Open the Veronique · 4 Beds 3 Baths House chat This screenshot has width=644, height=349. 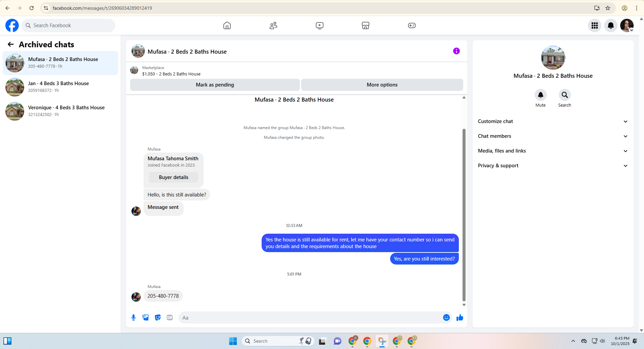[x=60, y=111]
